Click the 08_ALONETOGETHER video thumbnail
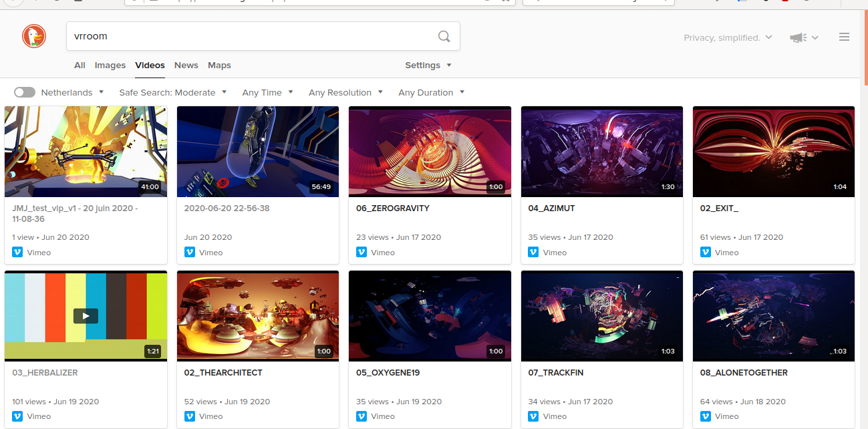Viewport: 868px width, 429px height. pyautogui.click(x=774, y=316)
